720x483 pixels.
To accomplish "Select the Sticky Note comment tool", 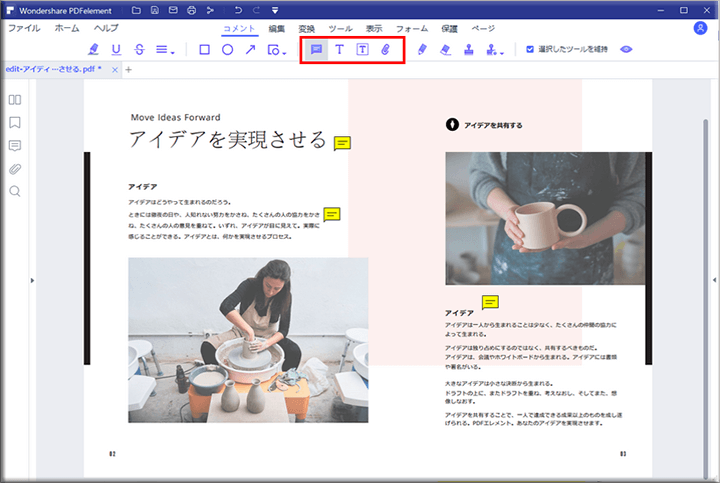I will tap(316, 49).
